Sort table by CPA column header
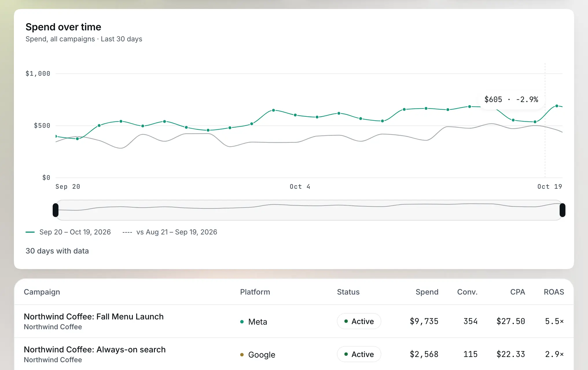 tap(517, 292)
